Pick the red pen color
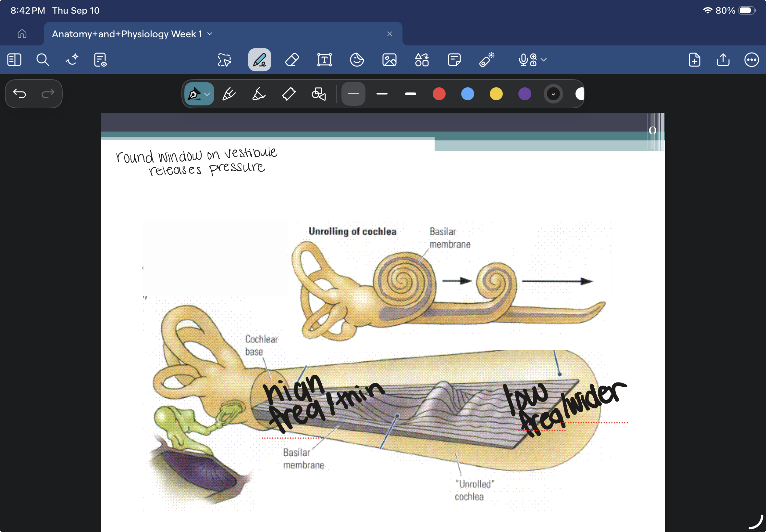This screenshot has width=766, height=532. [x=439, y=94]
